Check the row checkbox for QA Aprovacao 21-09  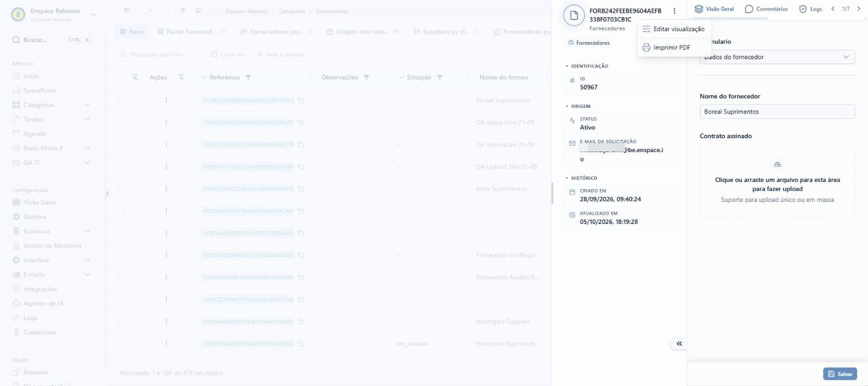(121, 144)
